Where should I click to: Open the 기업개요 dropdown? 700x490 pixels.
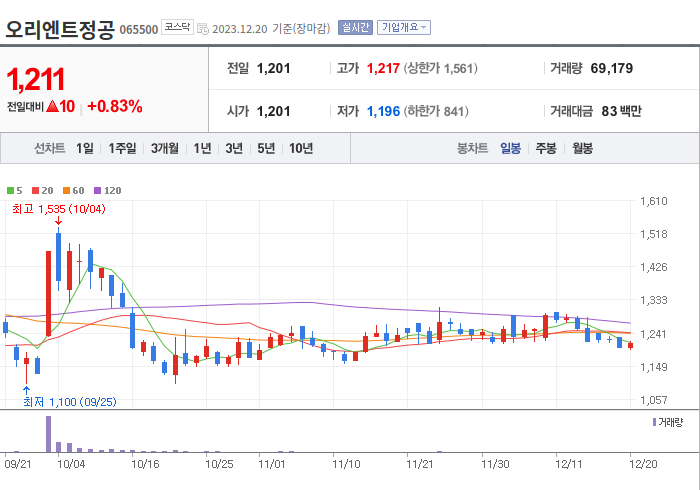(x=404, y=28)
